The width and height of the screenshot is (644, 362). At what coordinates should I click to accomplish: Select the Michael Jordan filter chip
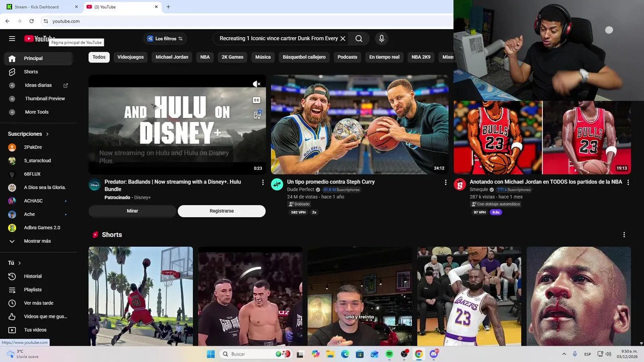point(172,57)
